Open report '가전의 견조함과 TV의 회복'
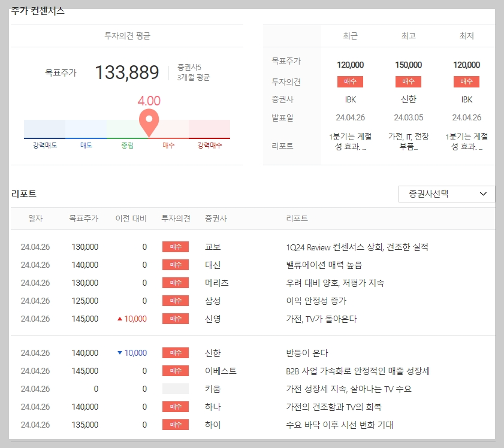504x448 pixels. pyautogui.click(x=334, y=407)
